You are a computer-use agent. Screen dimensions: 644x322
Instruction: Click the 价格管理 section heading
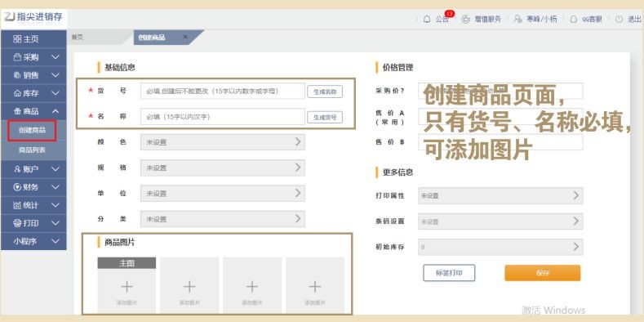click(398, 68)
